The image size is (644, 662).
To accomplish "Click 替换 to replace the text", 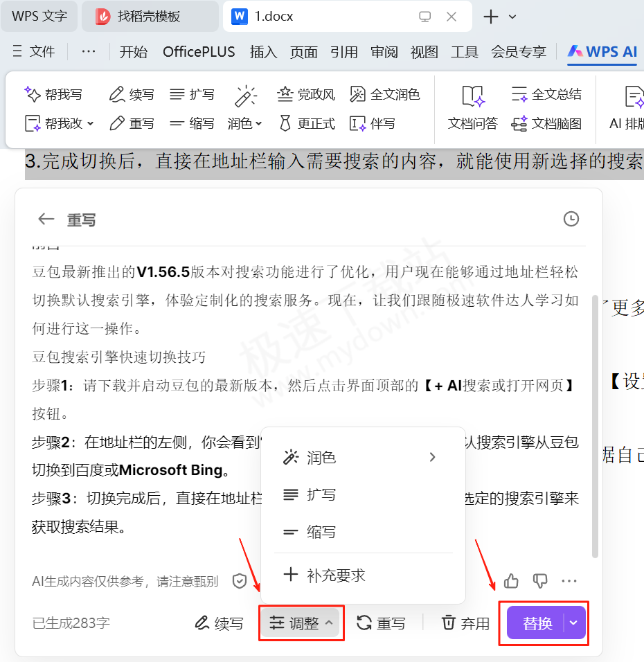I will tap(539, 623).
